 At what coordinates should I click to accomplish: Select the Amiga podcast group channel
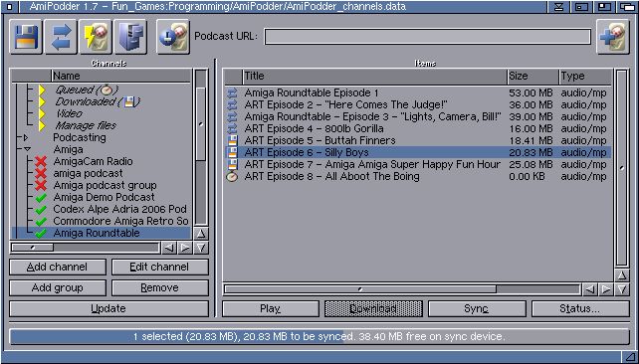pos(105,185)
